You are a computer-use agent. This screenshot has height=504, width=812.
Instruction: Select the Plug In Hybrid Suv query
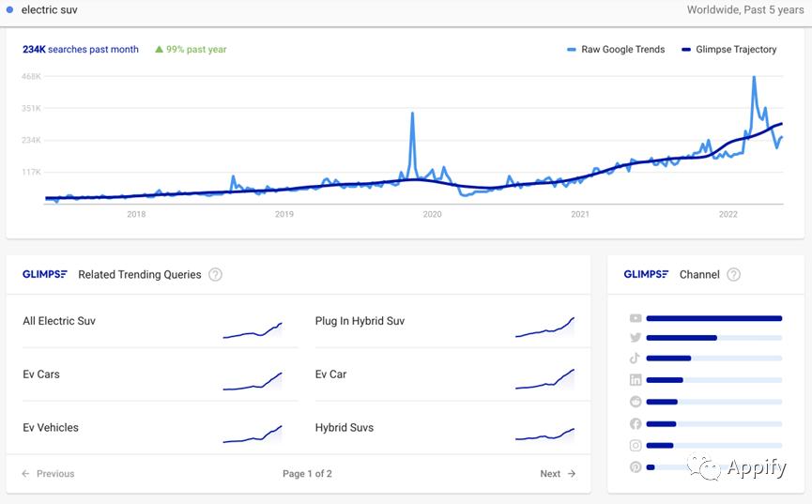pyautogui.click(x=360, y=321)
